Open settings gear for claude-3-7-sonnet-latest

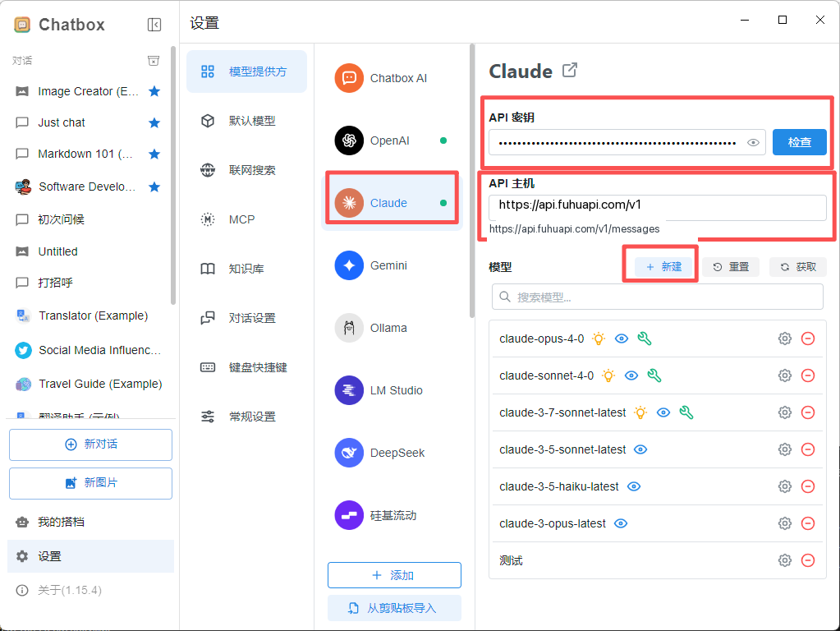pyautogui.click(x=785, y=412)
